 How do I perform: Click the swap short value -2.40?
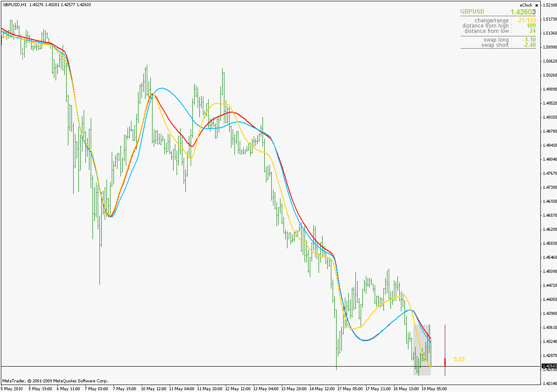[529, 45]
